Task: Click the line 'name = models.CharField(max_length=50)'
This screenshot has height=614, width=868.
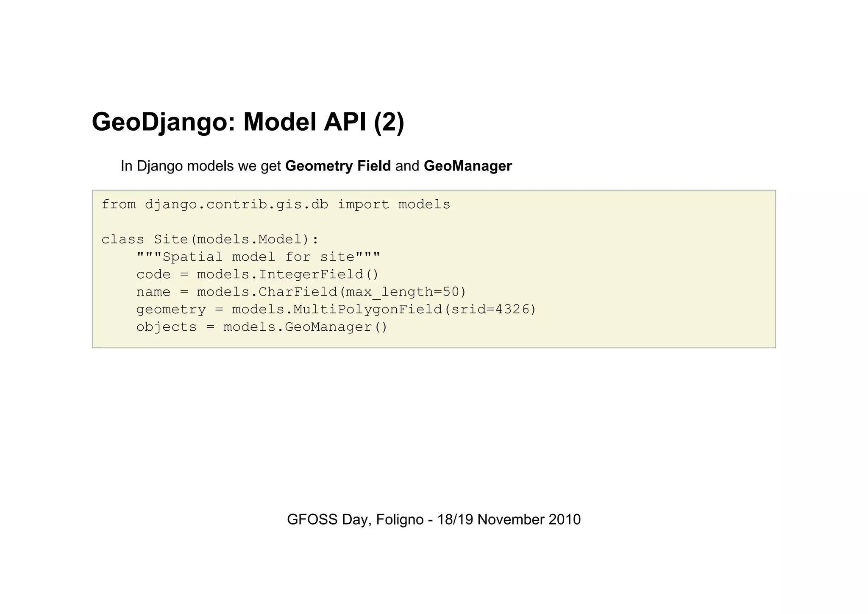Action: pyautogui.click(x=301, y=292)
